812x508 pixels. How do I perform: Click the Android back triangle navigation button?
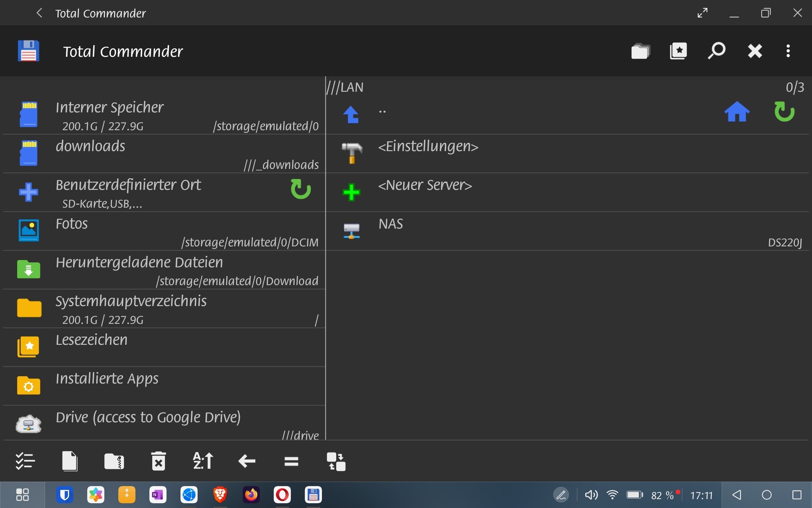coord(737,494)
